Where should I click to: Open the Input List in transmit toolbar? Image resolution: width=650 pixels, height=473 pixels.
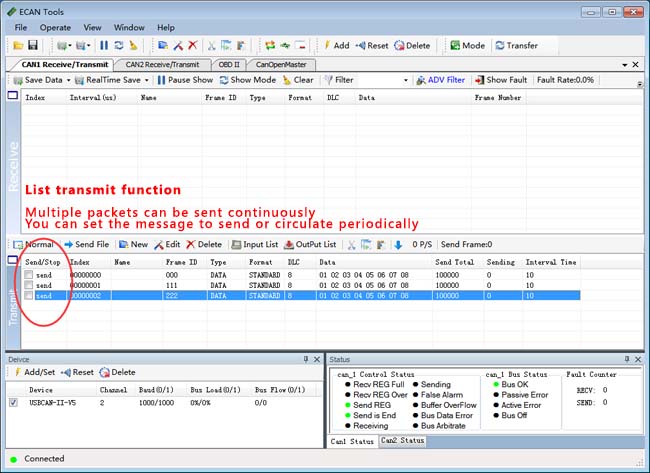point(254,244)
